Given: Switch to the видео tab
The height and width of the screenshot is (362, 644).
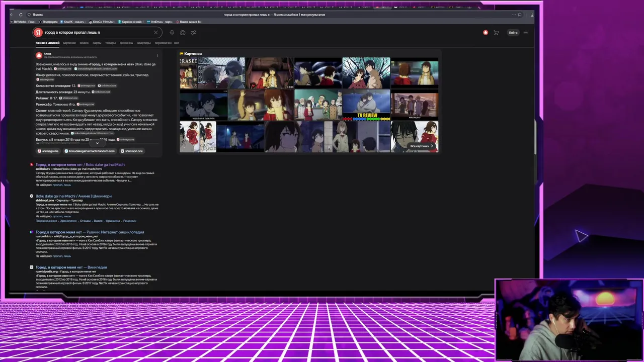Looking at the screenshot, I should coord(84,43).
